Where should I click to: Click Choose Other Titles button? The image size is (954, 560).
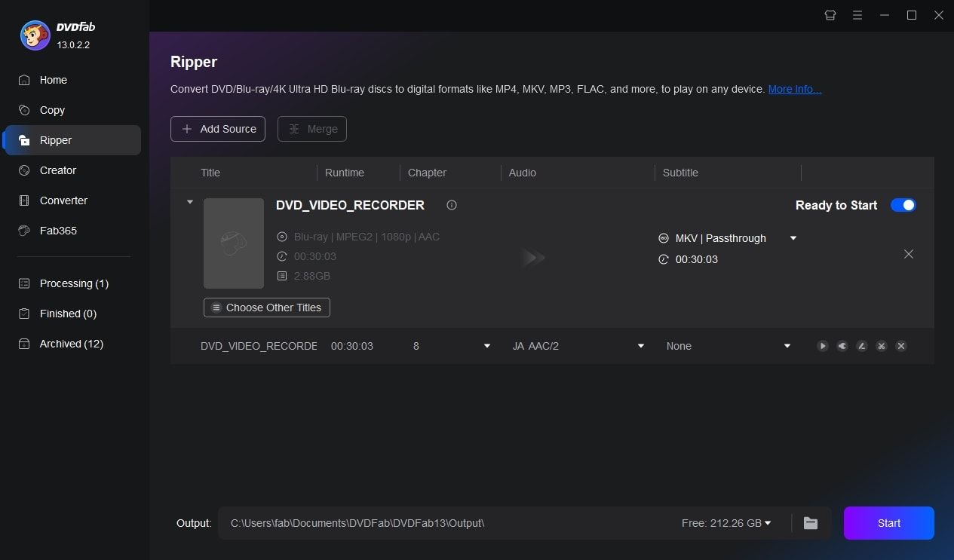click(x=267, y=308)
